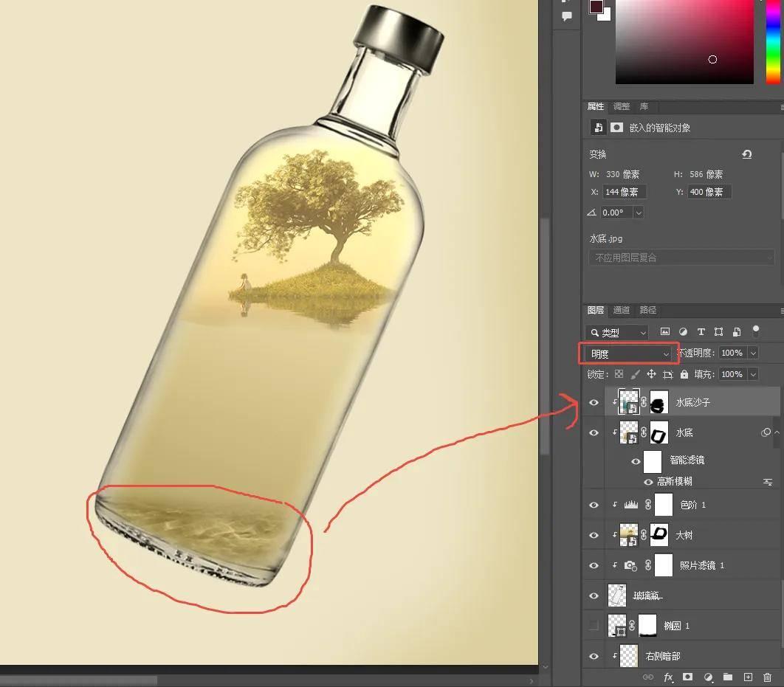784x687 pixels.
Task: Click the foreground color swatch
Action: tap(596, 7)
